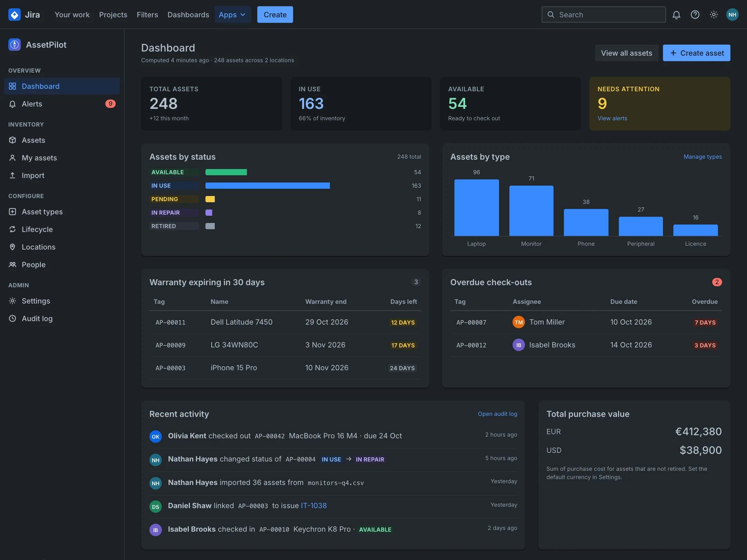Click the Monitor bar in type chart
The height and width of the screenshot is (560, 747).
531,211
